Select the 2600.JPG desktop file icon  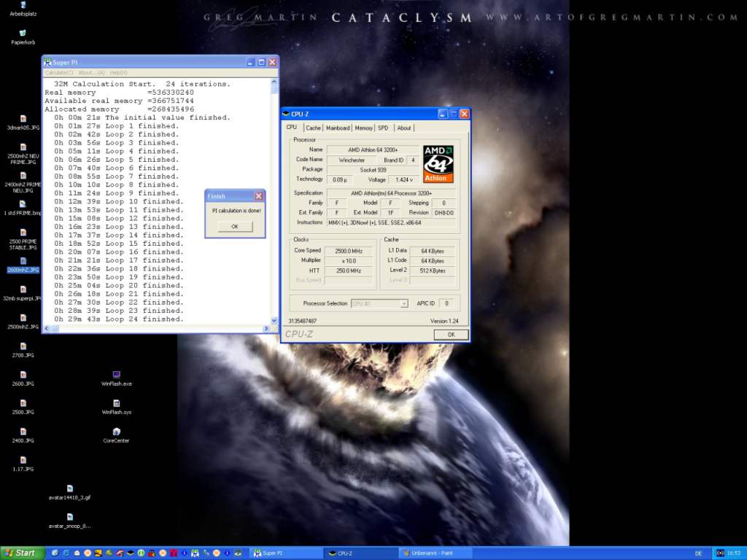[23, 378]
